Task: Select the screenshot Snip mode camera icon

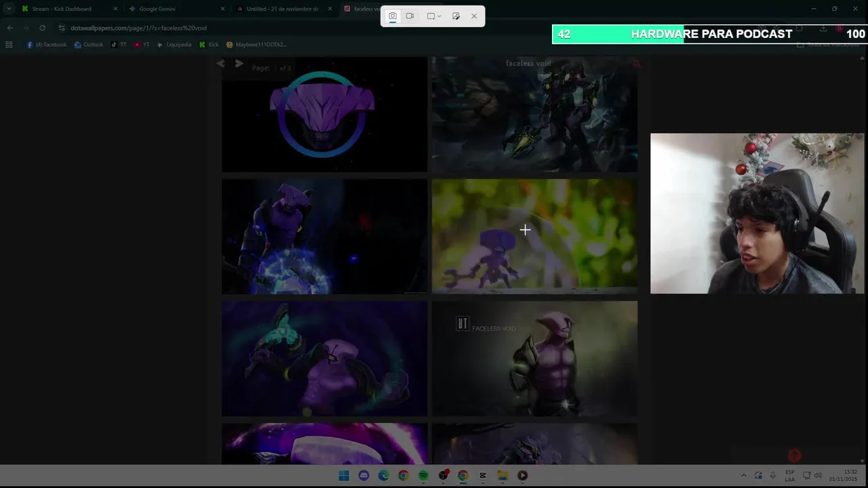Action: point(393,16)
